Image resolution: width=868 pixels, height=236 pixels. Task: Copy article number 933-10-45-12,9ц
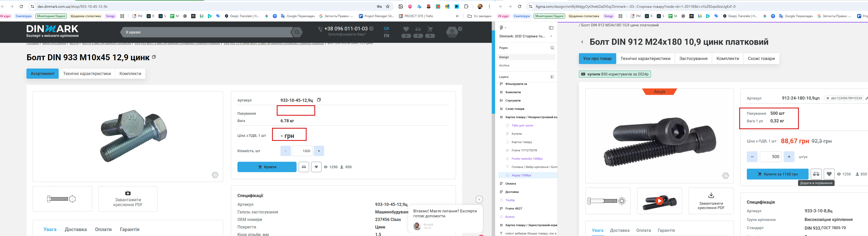(x=319, y=100)
